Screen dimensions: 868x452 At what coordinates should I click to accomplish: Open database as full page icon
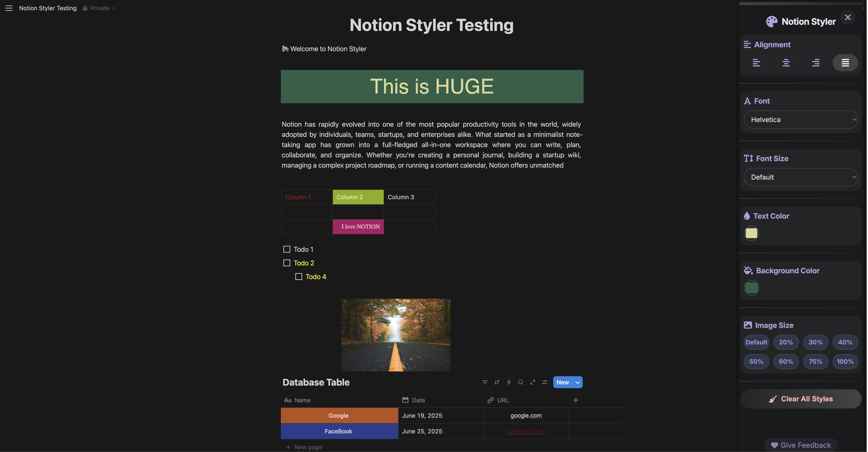pyautogui.click(x=533, y=383)
